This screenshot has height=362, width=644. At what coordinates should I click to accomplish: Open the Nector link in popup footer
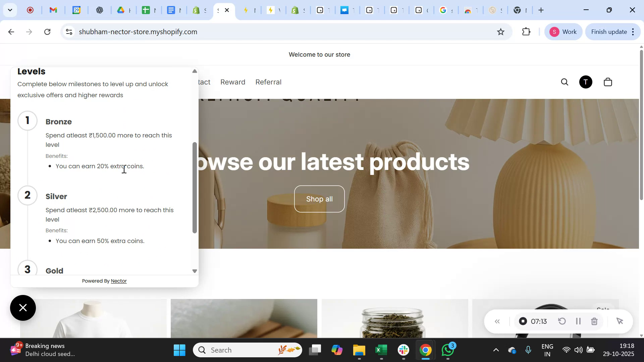119,281
